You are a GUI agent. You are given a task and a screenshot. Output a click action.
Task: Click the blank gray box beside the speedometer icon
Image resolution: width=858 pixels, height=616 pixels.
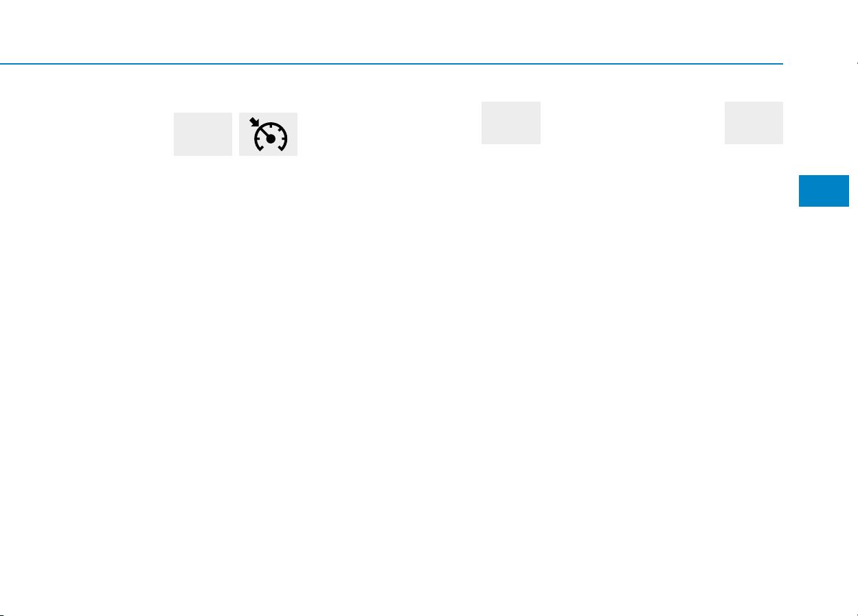tap(203, 134)
